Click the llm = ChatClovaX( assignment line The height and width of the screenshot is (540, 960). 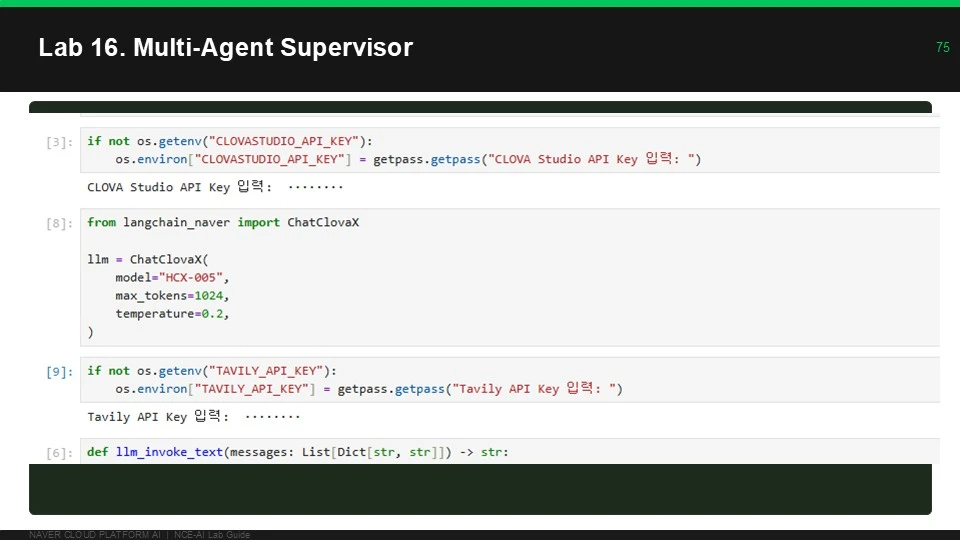point(148,259)
